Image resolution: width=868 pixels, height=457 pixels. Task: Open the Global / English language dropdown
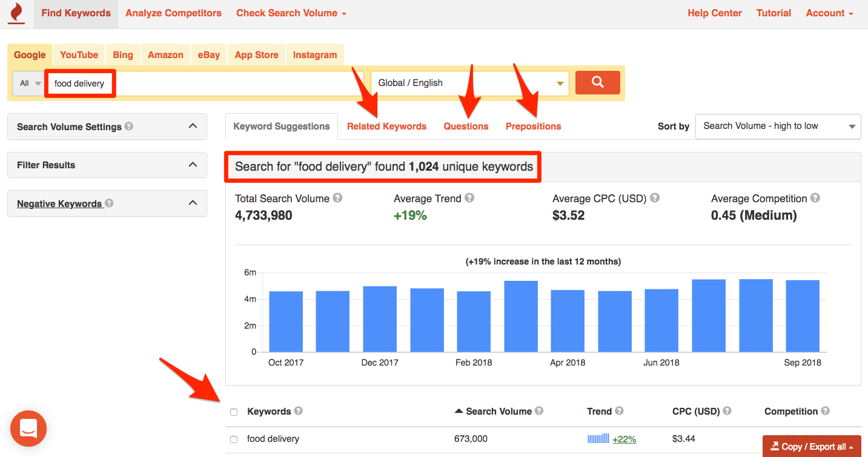pyautogui.click(x=470, y=82)
